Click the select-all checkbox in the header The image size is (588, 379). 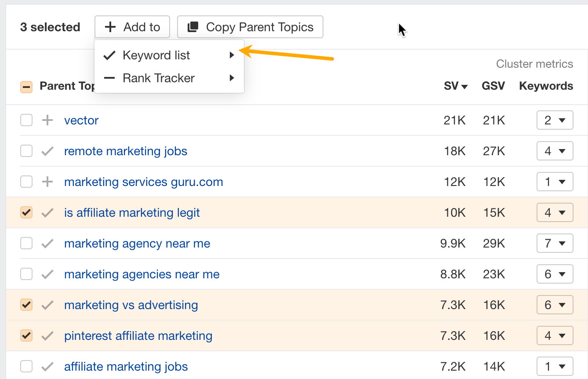tap(26, 86)
